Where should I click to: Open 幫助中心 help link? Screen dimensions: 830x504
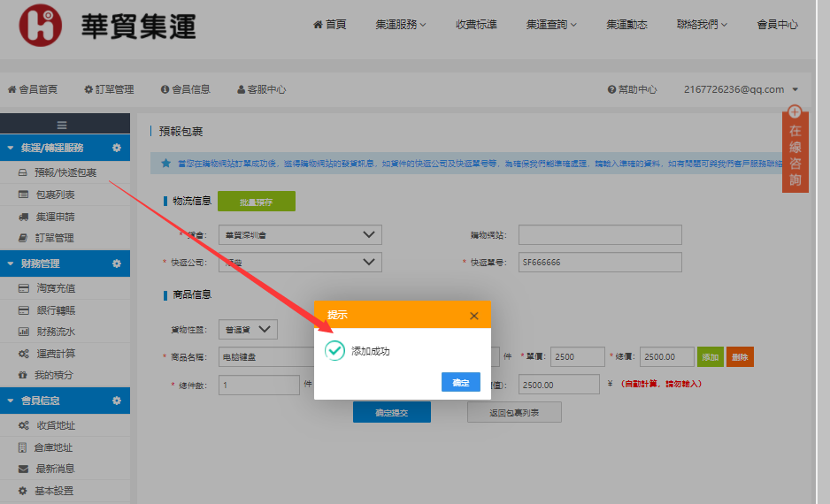632,89
